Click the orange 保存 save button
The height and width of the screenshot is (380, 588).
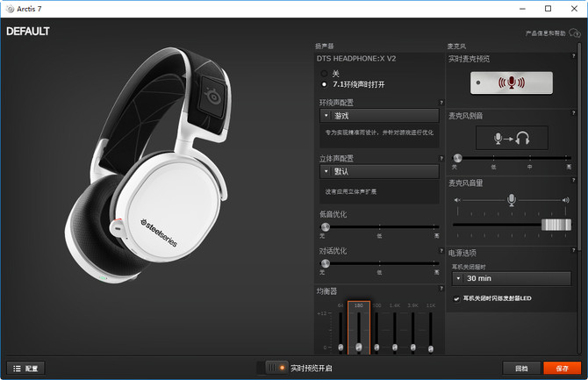563,369
